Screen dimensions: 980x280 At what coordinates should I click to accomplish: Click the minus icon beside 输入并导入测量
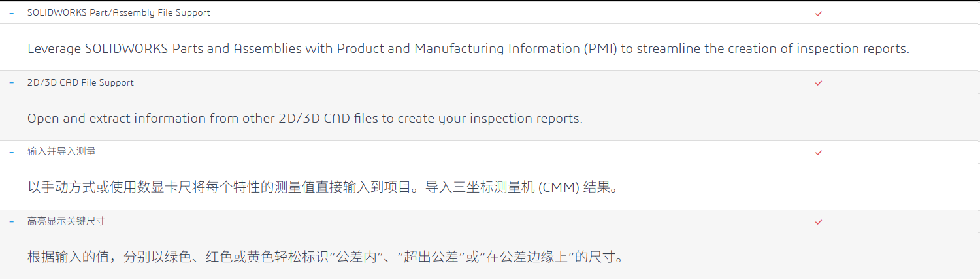[x=12, y=152]
